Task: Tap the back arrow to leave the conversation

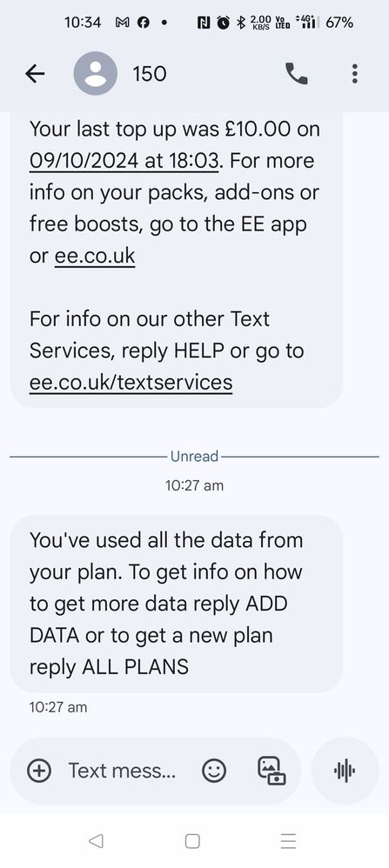Action: (x=35, y=74)
